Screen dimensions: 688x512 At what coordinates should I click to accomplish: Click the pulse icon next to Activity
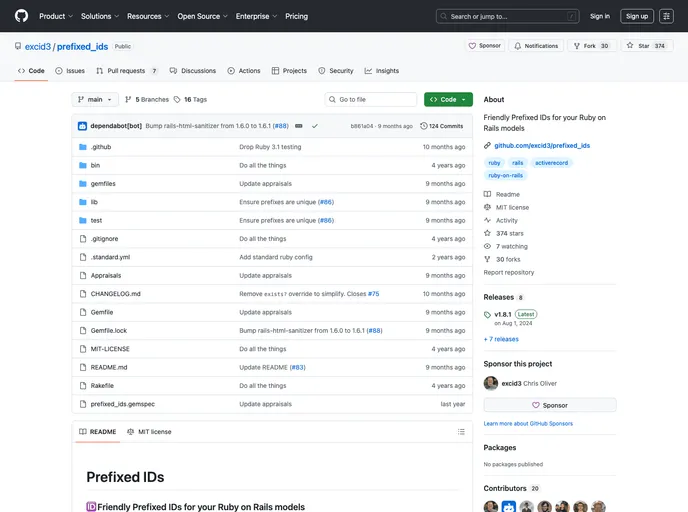[487, 220]
